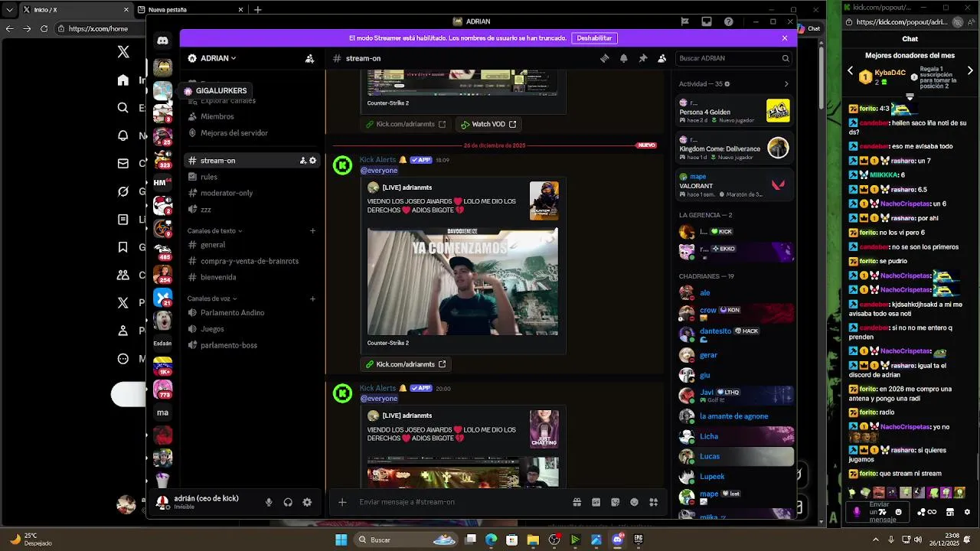The width and height of the screenshot is (980, 551).
Task: Open emote picker in Kick chat input
Action: (898, 512)
